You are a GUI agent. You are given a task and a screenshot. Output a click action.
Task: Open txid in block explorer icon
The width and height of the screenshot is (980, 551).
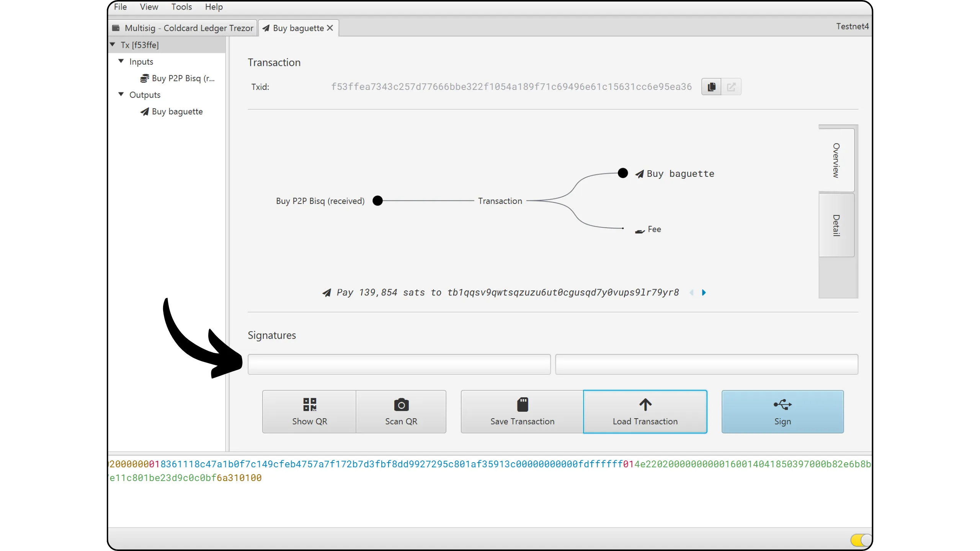(731, 87)
